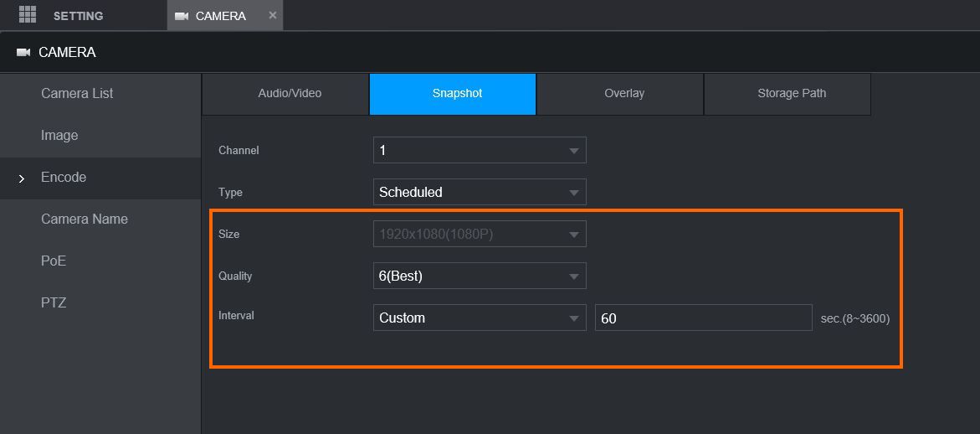Go to the Storage Path tab
Viewport: 980px width, 434px height.
point(792,94)
